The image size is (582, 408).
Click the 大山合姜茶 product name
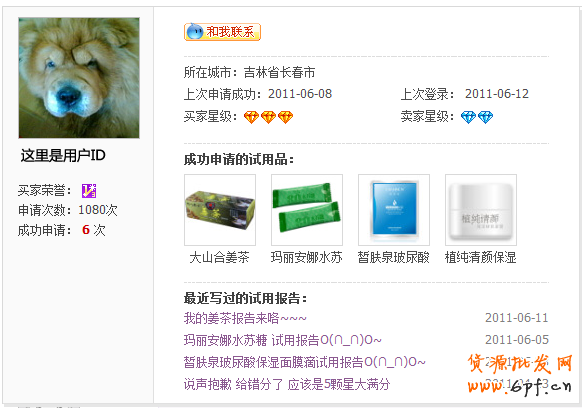pos(219,257)
